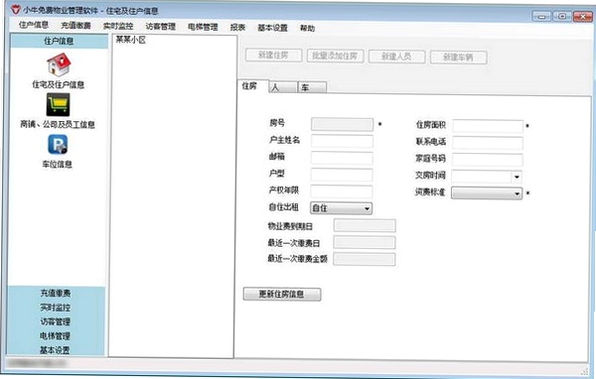Click the 新建住房 button
Viewport: 596px width, 379px height.
274,56
